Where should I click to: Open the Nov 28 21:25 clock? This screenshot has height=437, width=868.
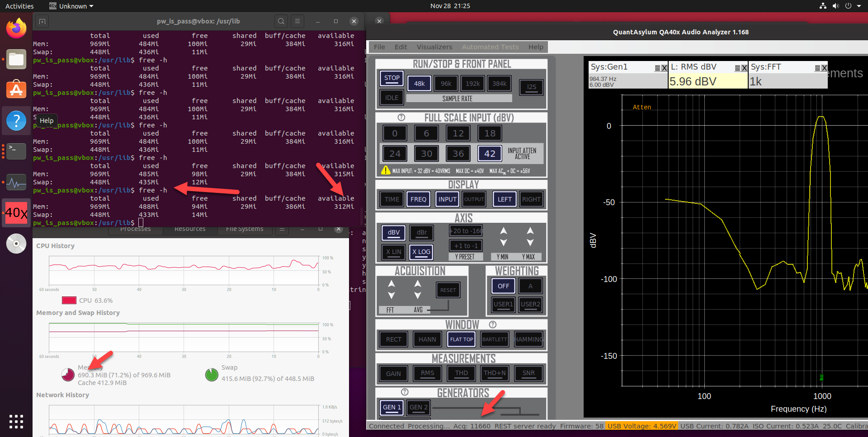tap(450, 6)
